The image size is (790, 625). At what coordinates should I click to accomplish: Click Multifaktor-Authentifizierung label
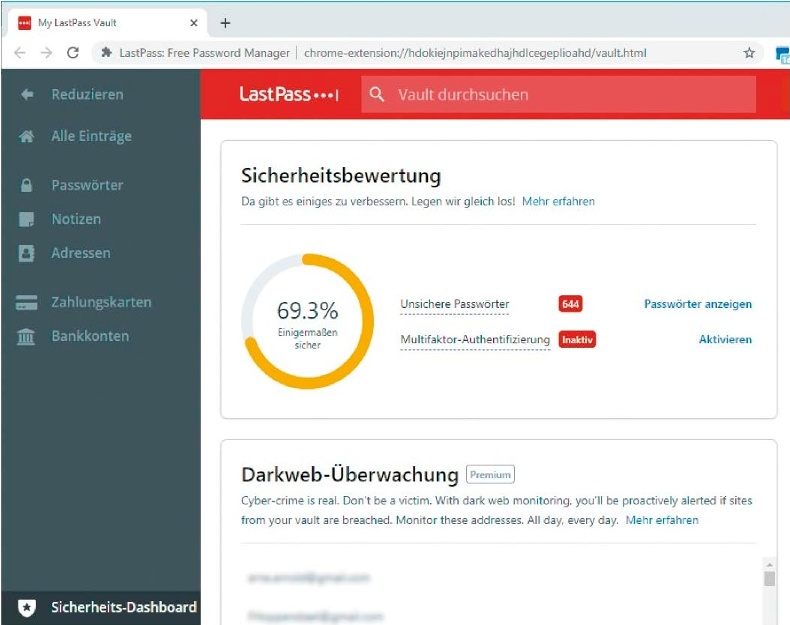[x=475, y=339]
